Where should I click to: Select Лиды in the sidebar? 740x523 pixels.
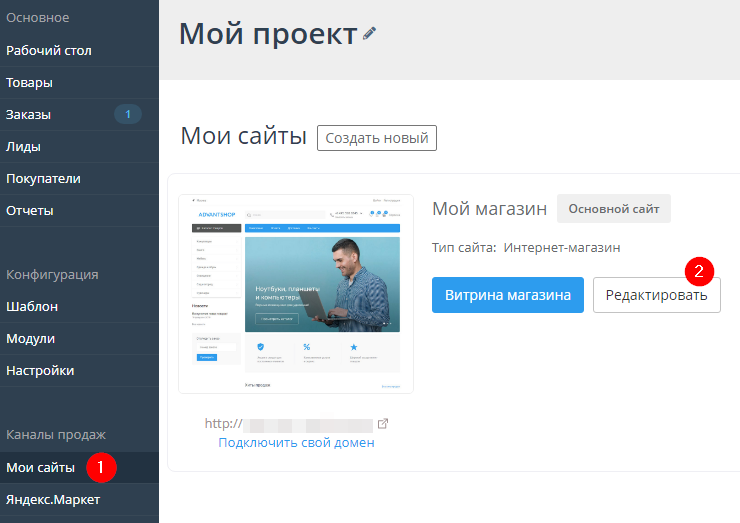tap(23, 146)
